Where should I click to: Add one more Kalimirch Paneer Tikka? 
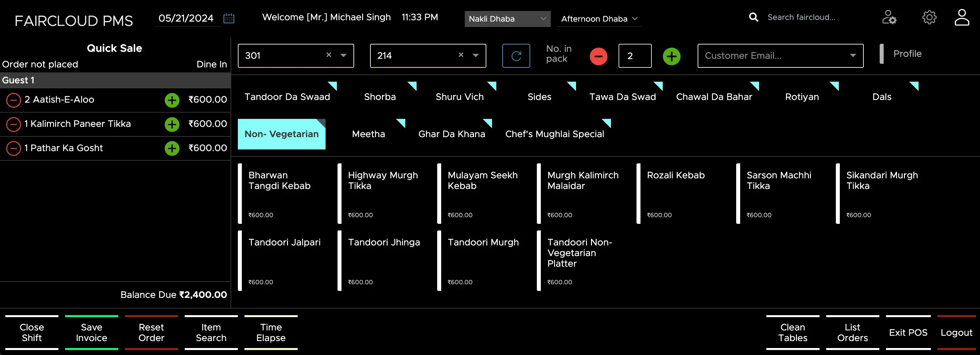172,125
